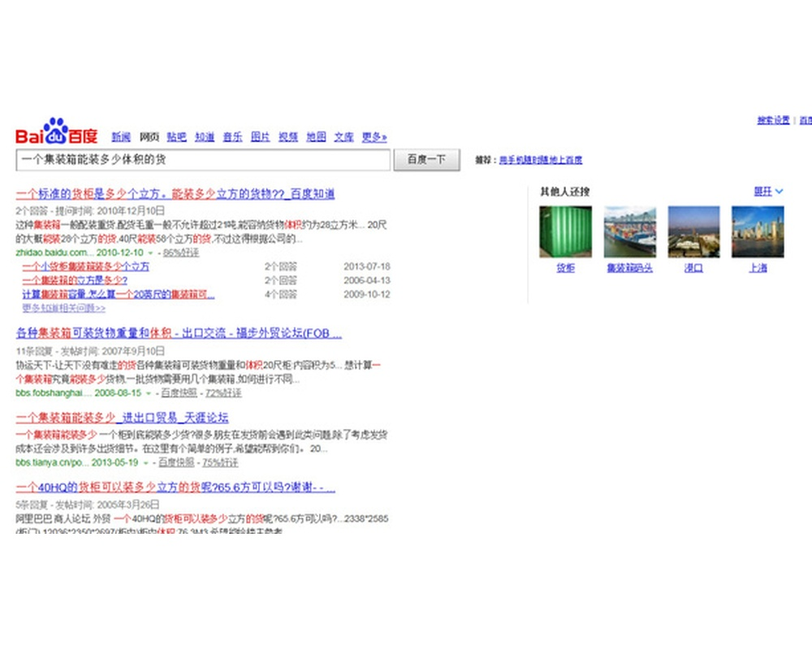Click the 其他人还搜 panel heading
The width and height of the screenshot is (812, 650).
coord(565,192)
